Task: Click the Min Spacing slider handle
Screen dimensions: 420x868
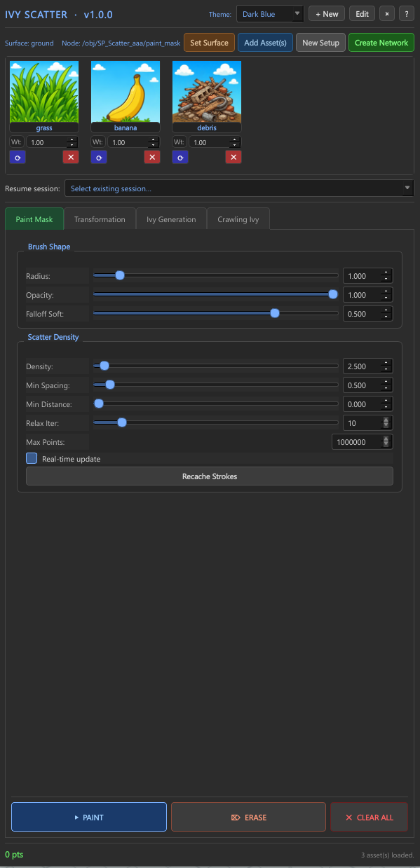Action: coord(109,385)
